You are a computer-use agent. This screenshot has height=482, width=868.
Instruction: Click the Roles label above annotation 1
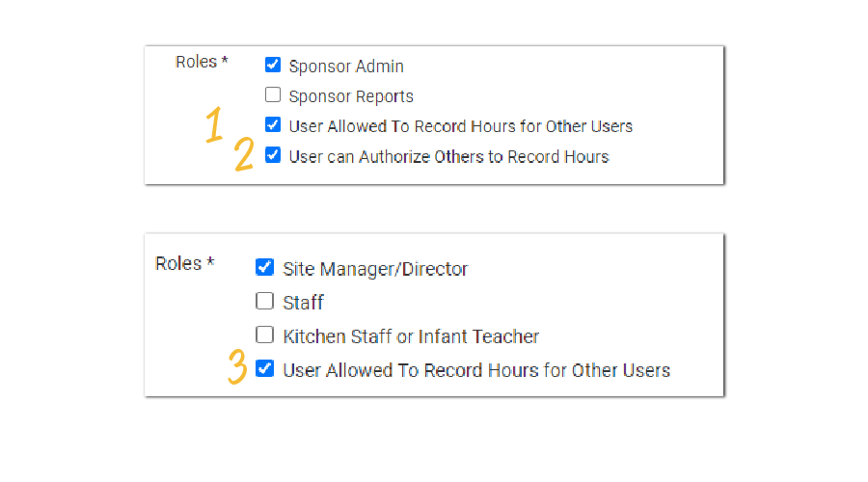tap(202, 62)
